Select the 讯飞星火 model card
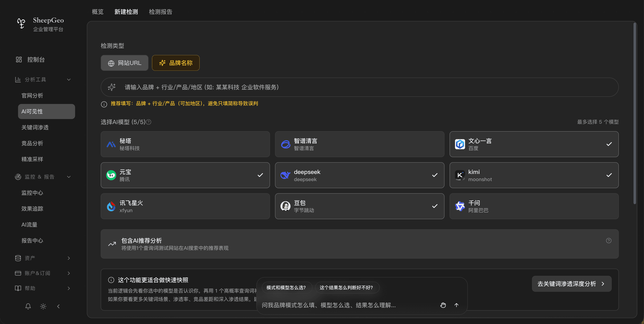Image resolution: width=644 pixels, height=324 pixels. point(185,206)
